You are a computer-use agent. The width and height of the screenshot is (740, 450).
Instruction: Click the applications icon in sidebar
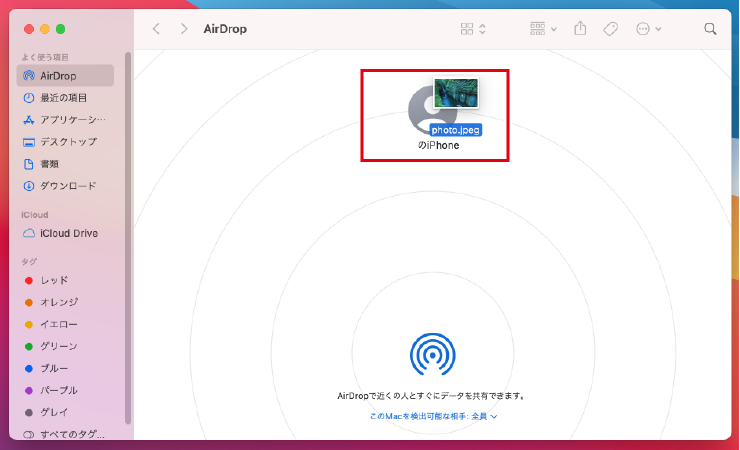coord(29,120)
